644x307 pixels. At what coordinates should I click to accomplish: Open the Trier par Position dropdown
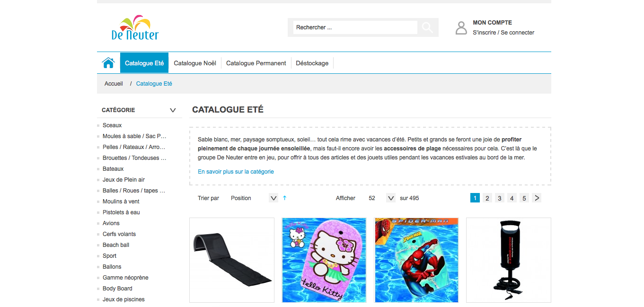pyautogui.click(x=254, y=198)
